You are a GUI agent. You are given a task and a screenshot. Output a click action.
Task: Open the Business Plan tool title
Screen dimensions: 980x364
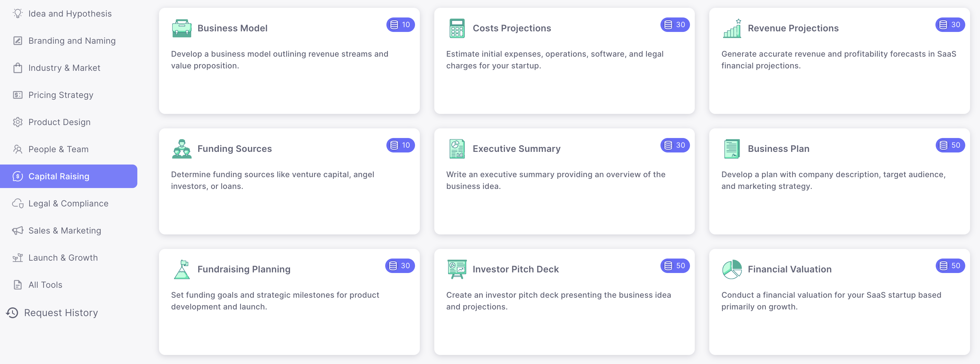coord(779,149)
